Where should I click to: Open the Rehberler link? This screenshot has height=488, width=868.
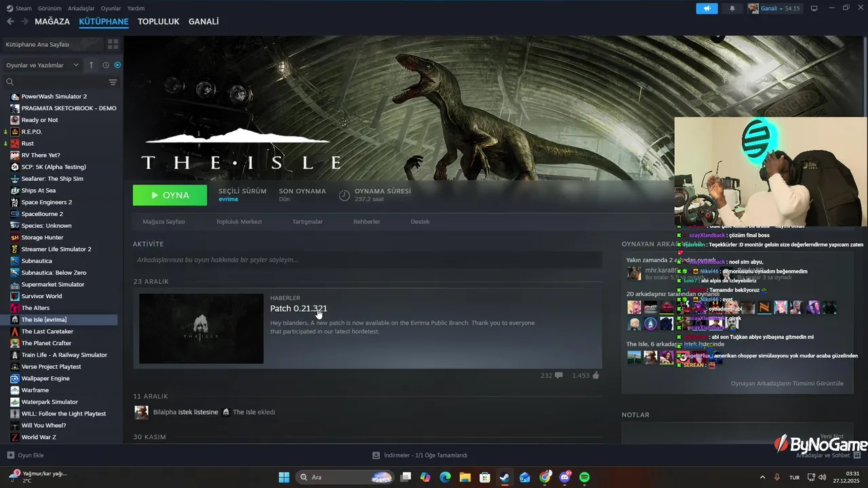[367, 222]
